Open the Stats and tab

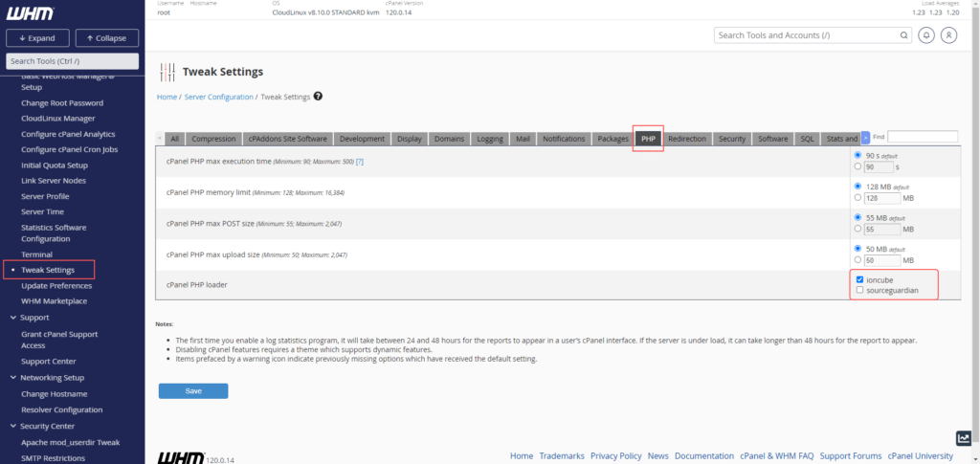pyautogui.click(x=841, y=139)
